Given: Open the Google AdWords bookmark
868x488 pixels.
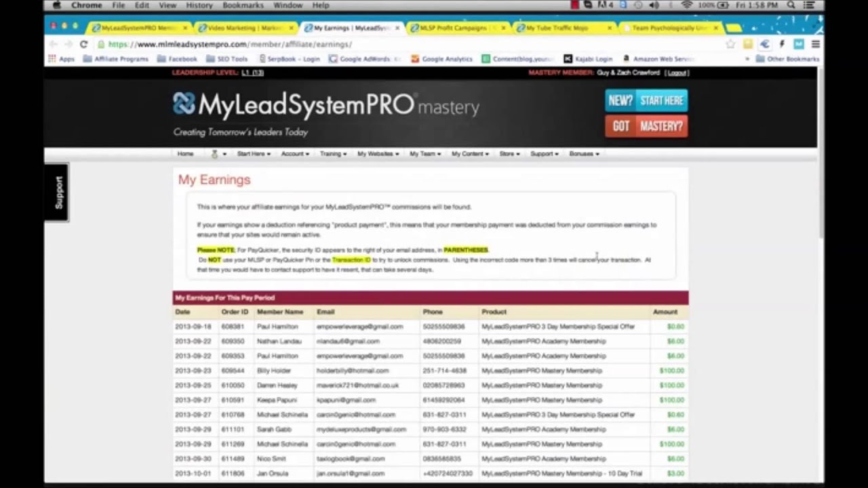Looking at the screenshot, I should coord(365,59).
